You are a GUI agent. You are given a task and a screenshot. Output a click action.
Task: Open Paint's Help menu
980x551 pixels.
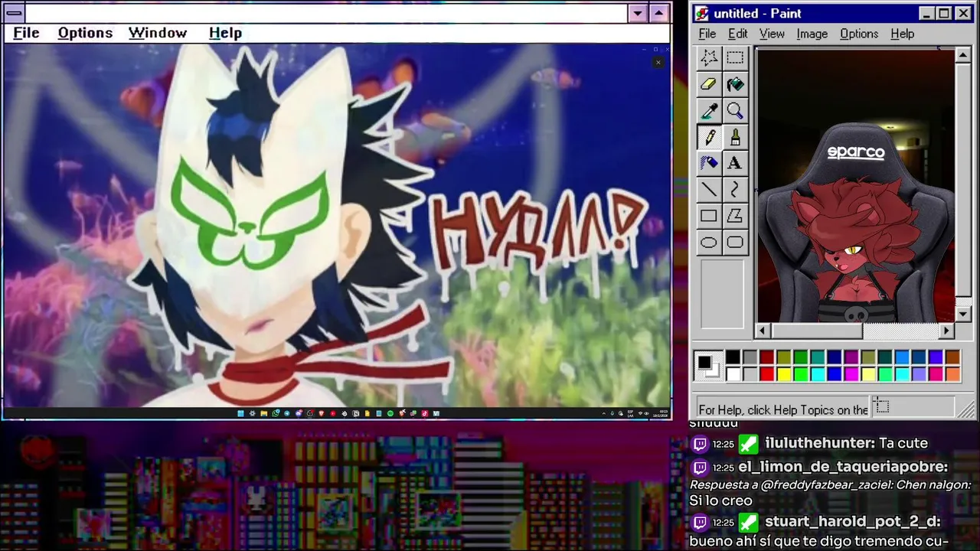902,34
